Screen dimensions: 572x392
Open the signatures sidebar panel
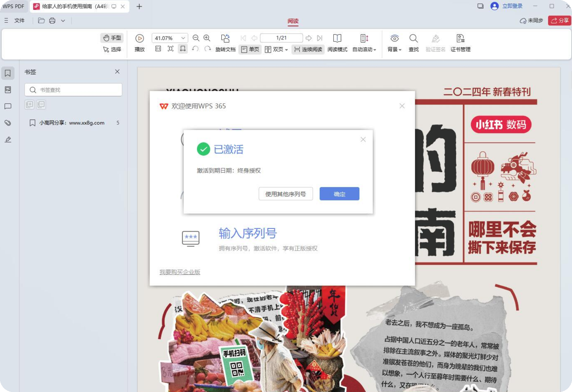pos(8,139)
